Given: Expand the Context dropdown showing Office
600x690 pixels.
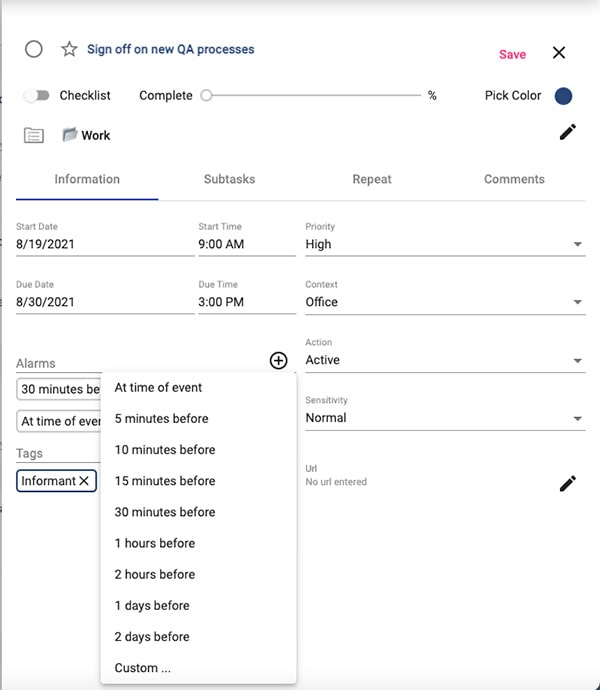Looking at the screenshot, I should 444,302.
